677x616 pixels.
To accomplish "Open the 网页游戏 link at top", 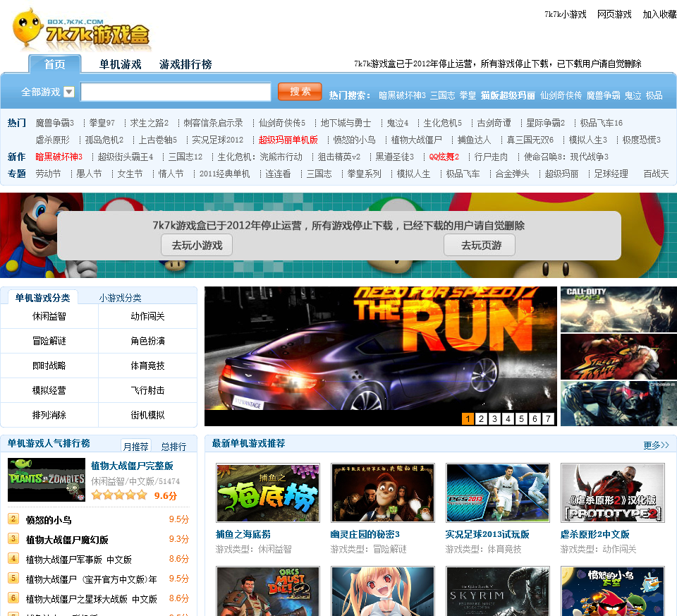I will pyautogui.click(x=614, y=14).
